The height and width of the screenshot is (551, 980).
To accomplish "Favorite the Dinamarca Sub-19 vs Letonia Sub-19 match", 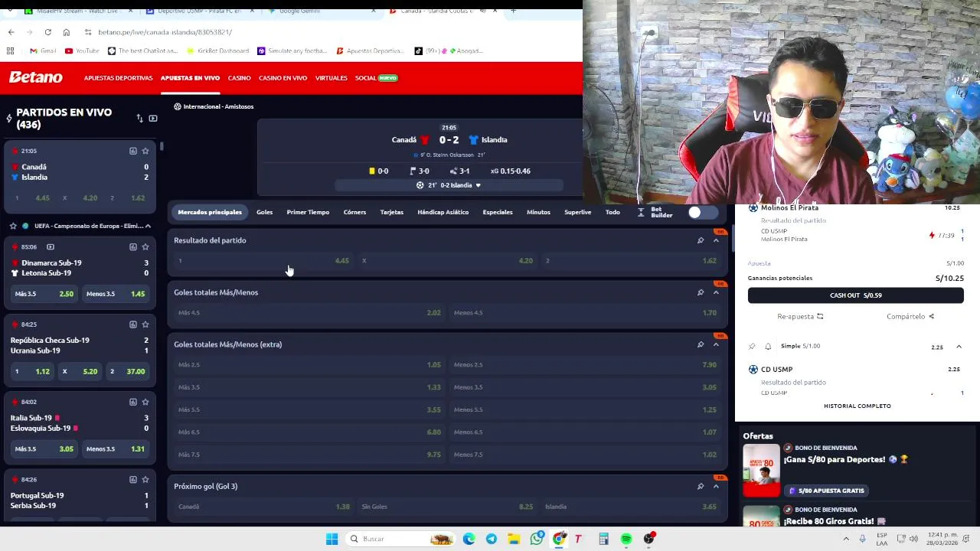I will [x=145, y=247].
